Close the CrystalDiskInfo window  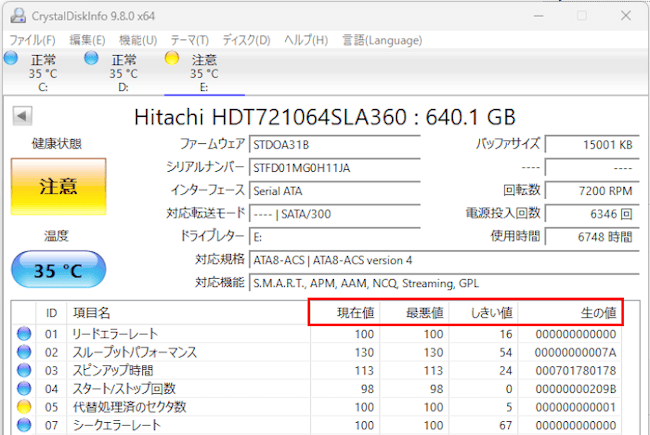[x=626, y=16]
